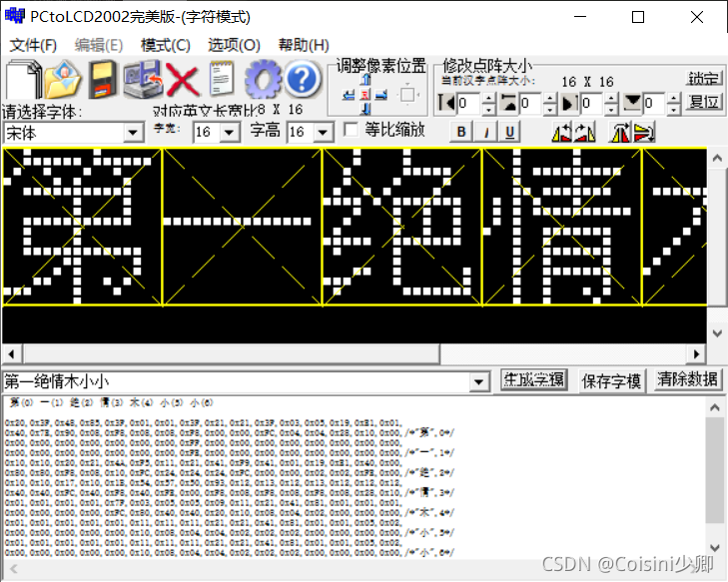Click the 木(4) label in output header
Viewport: 728px width, 582px height.
[x=141, y=402]
